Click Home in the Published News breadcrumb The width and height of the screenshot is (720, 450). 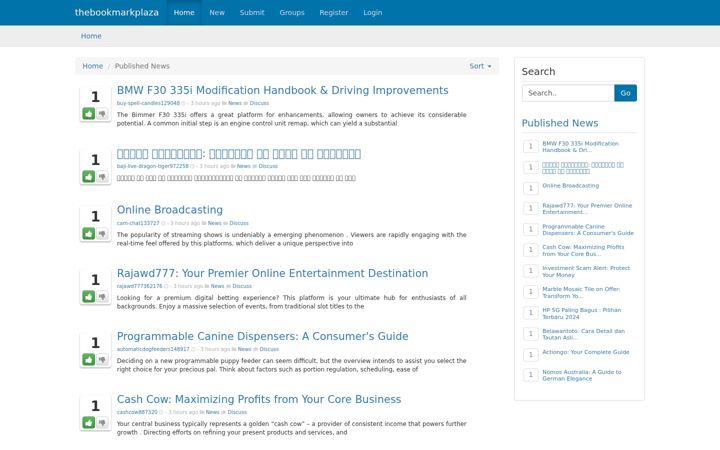92,66
